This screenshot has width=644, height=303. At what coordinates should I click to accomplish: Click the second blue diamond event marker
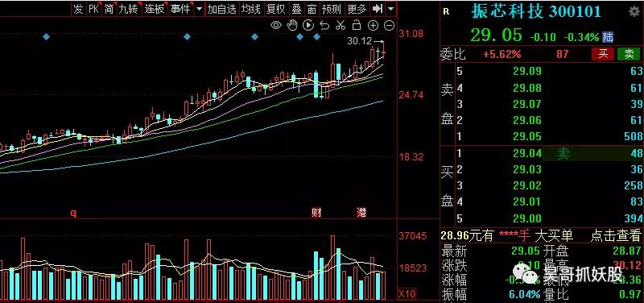point(188,37)
